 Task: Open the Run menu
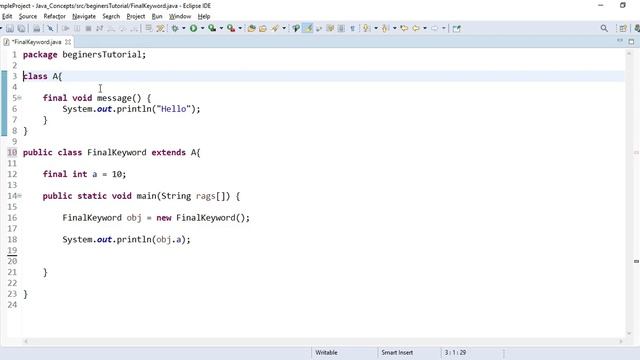click(157, 16)
